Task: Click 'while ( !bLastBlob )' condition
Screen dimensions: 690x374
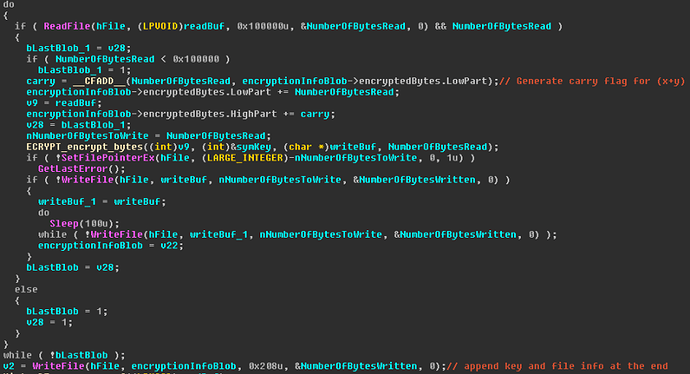Action: [x=64, y=355]
